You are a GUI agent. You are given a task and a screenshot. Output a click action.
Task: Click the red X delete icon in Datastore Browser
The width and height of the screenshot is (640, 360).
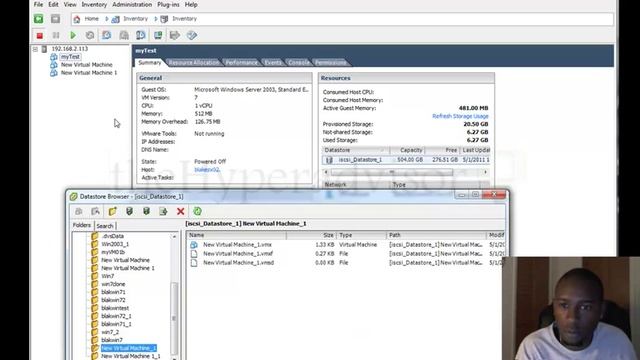[180, 211]
